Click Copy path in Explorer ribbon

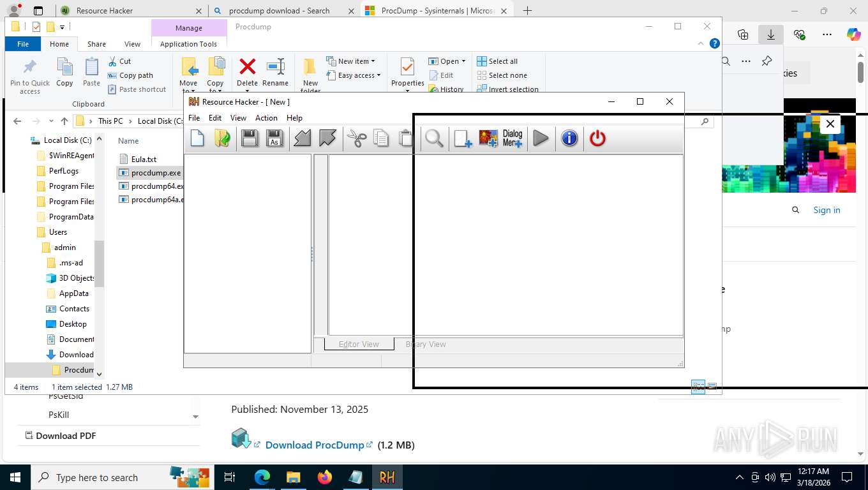(131, 75)
